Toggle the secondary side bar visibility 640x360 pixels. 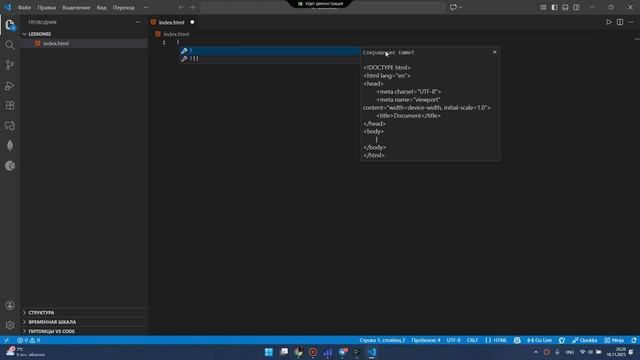576,7
